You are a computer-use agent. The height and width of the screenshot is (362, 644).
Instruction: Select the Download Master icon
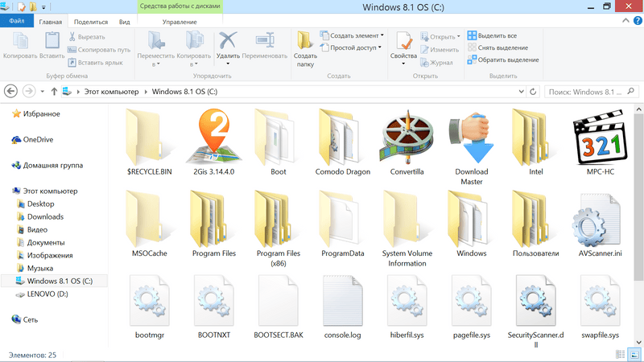tap(472, 138)
